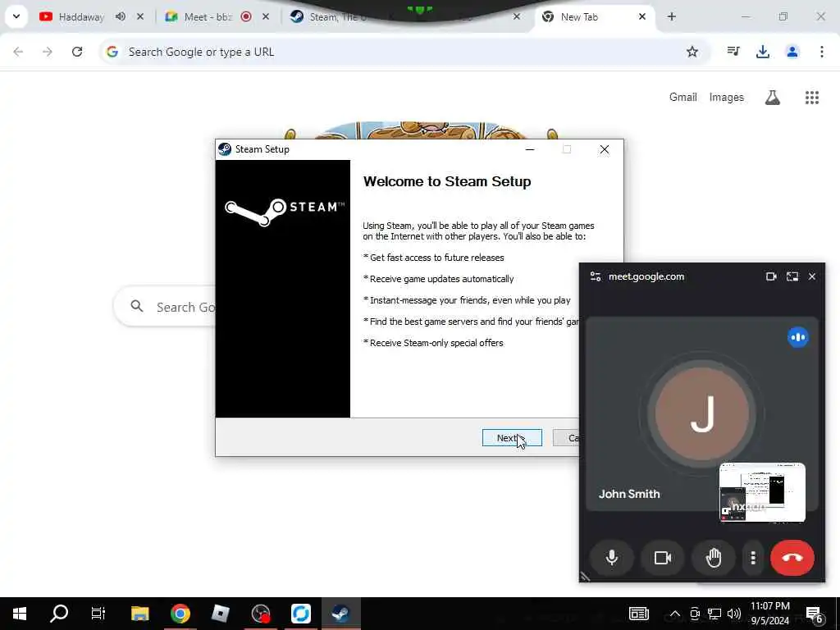Open the clock and calendar flyout
The width and height of the screenshot is (840, 630).
coord(769,614)
